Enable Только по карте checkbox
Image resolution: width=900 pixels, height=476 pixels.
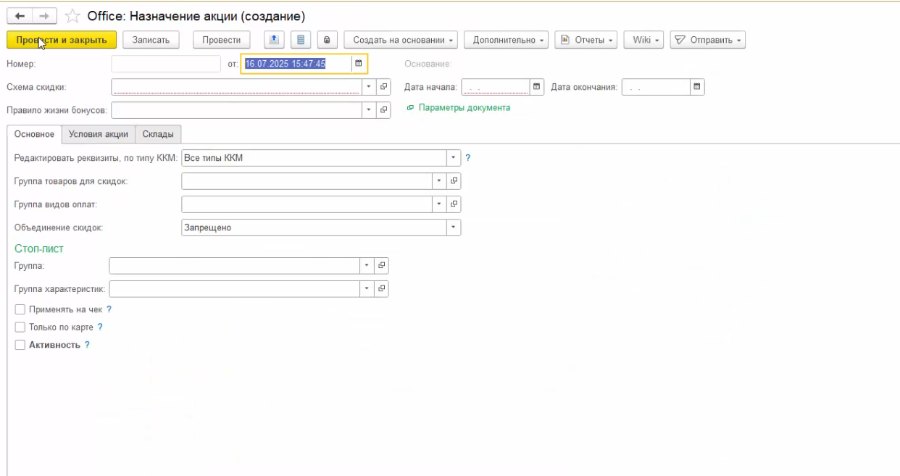20,327
